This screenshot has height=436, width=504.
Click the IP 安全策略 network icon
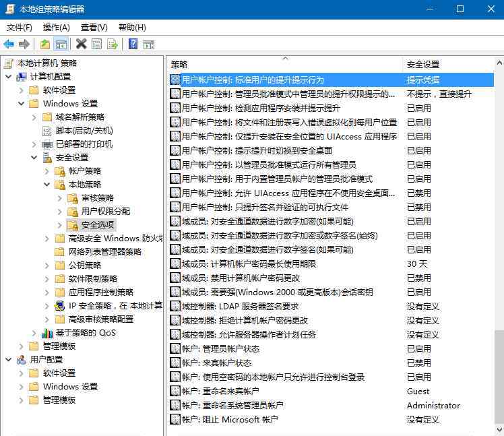pos(59,306)
